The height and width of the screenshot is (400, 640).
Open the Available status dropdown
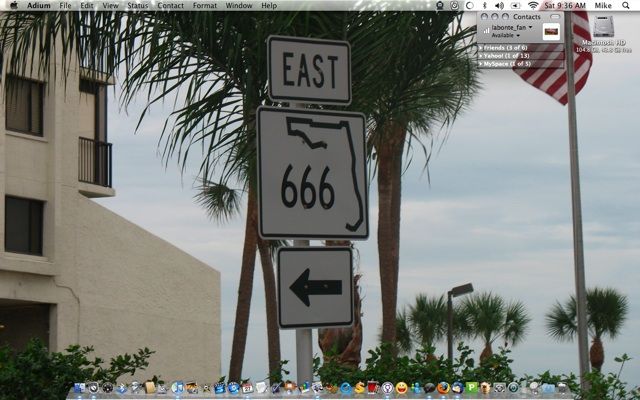(x=503, y=35)
